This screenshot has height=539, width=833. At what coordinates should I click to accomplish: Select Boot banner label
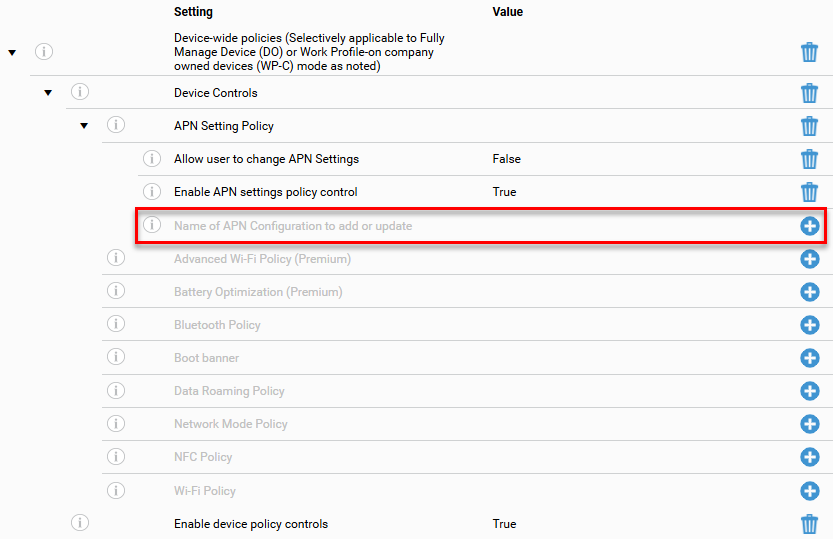point(207,358)
